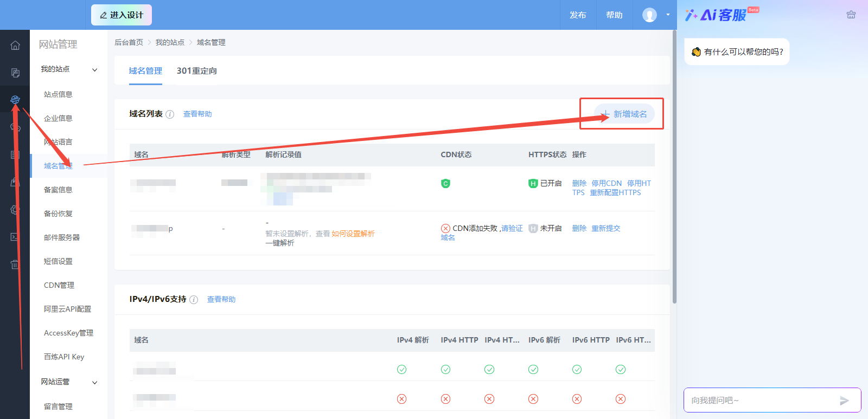Open AccessKey管理 in the side menu

click(x=68, y=333)
